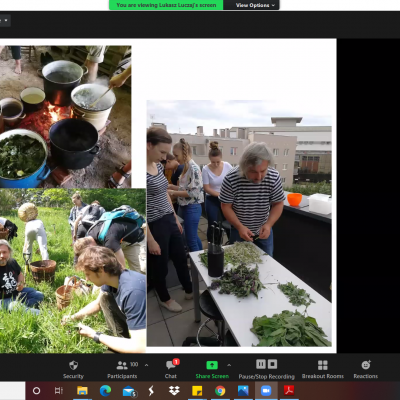This screenshot has width=400, height=400.
Task: Open the Participants panel
Action: [x=122, y=369]
